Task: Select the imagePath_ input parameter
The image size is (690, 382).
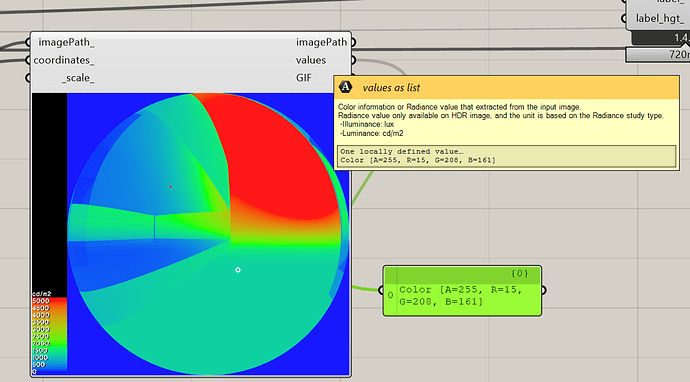Action: (66, 42)
